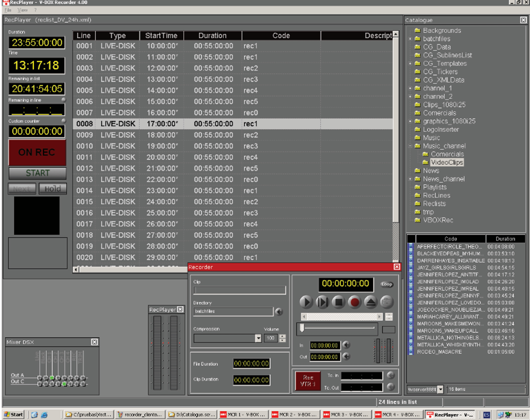
Task: Close the small RecPlayer meter panel
Action: [180, 309]
